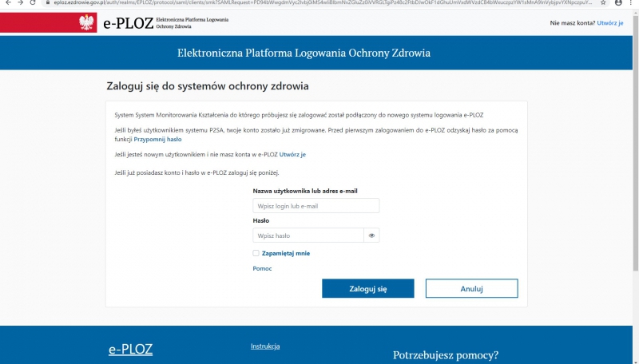Open the browser profile avatar icon
The image size is (639, 364).
619,3
